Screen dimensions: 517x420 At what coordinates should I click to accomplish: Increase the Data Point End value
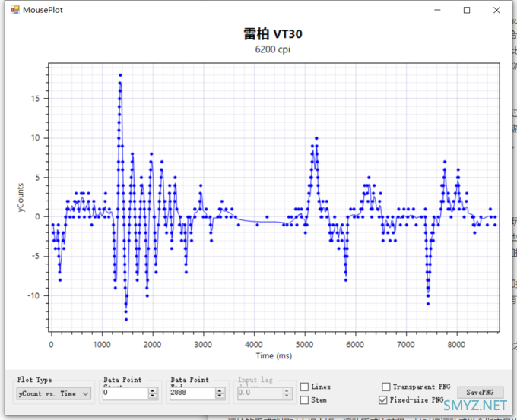tap(220, 390)
